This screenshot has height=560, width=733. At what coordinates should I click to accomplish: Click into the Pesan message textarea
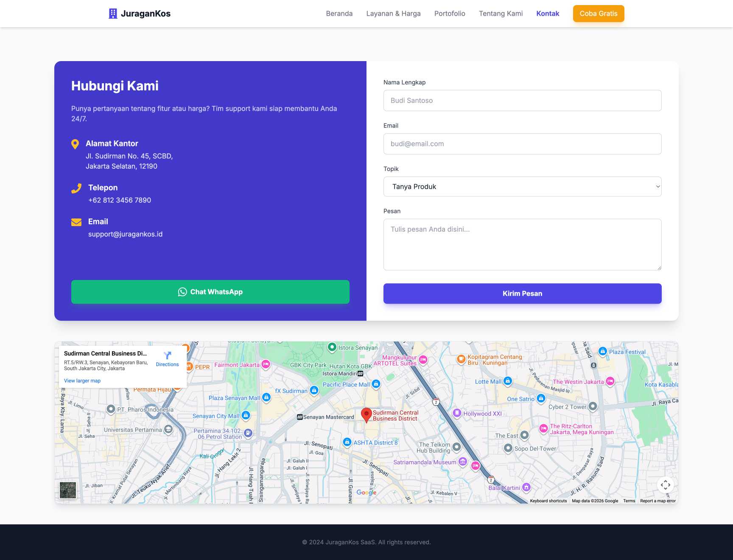tap(522, 244)
